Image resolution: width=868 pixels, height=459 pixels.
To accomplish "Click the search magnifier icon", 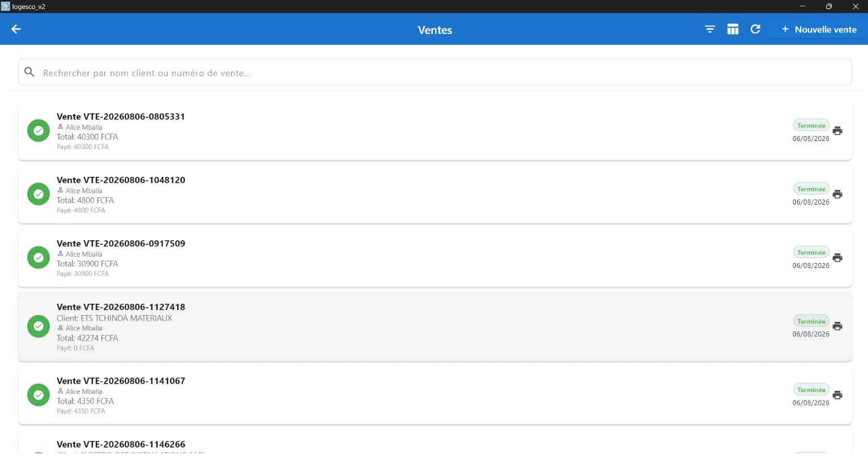I will click(x=30, y=72).
